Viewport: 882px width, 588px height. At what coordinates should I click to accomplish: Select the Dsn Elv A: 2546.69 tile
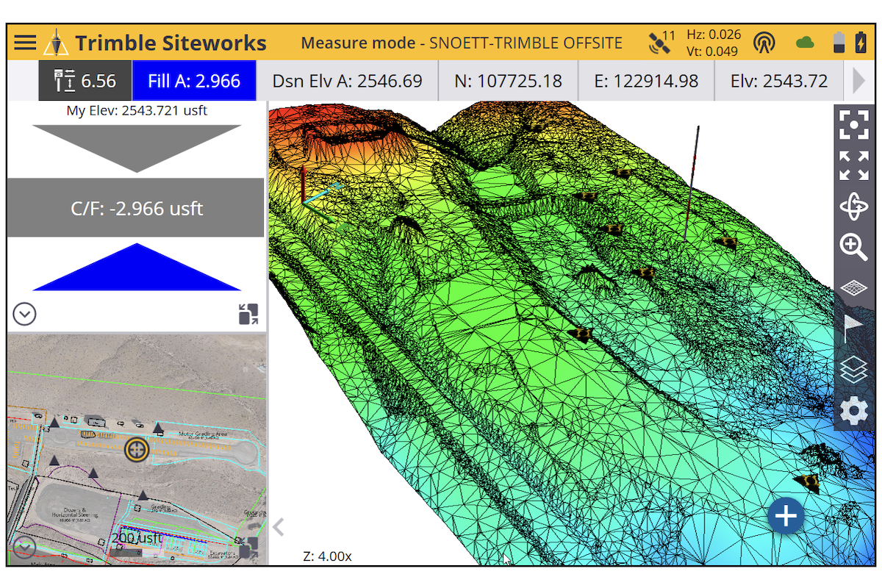tap(348, 81)
